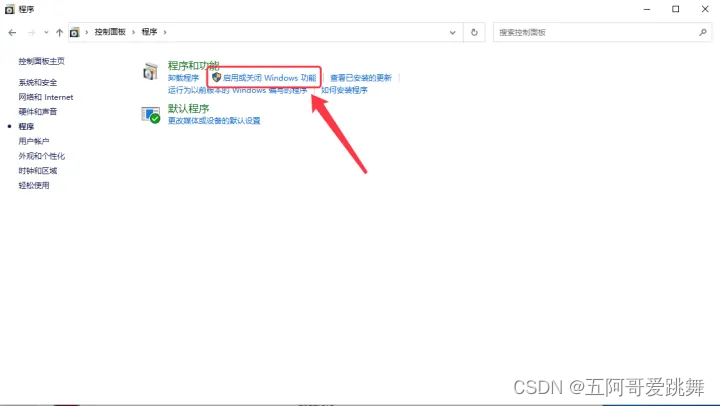Viewport: 720px width, 406px height.
Task: Click 更改媒体或设备的默认设置 link
Action: tap(214, 120)
